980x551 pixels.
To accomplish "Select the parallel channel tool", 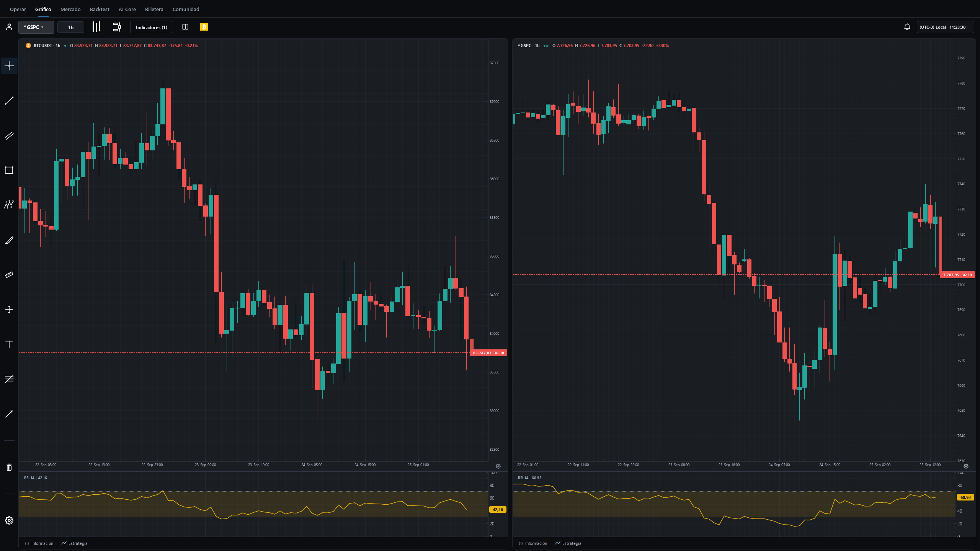I will click(x=9, y=135).
